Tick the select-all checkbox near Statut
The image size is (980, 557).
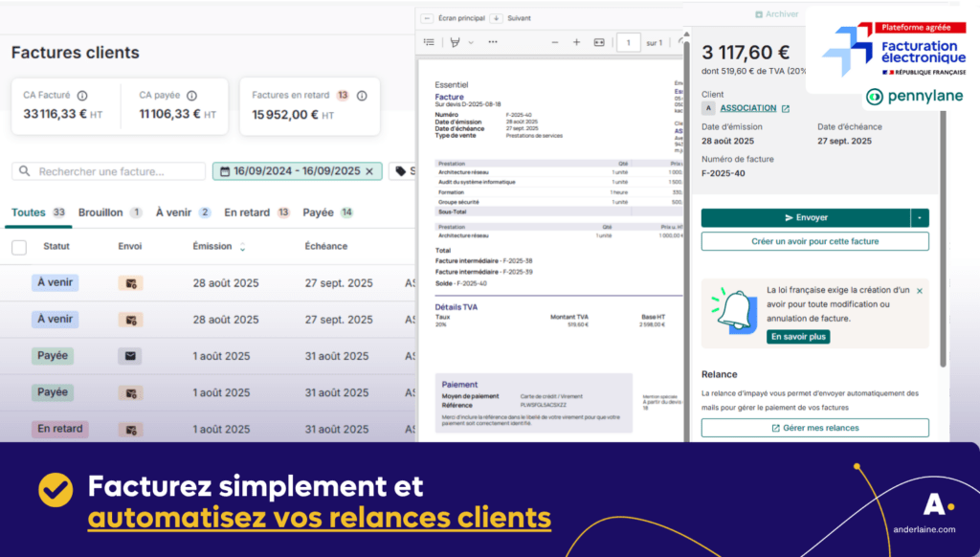pyautogui.click(x=19, y=247)
